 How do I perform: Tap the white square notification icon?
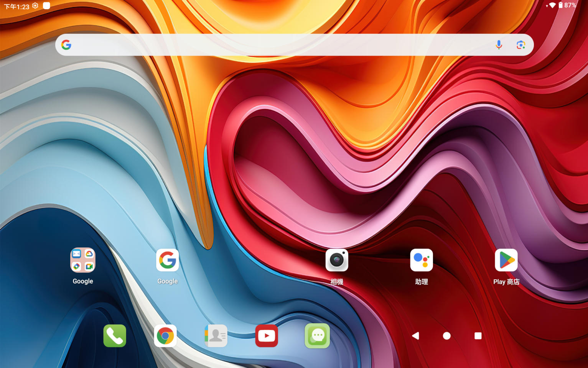click(x=46, y=5)
